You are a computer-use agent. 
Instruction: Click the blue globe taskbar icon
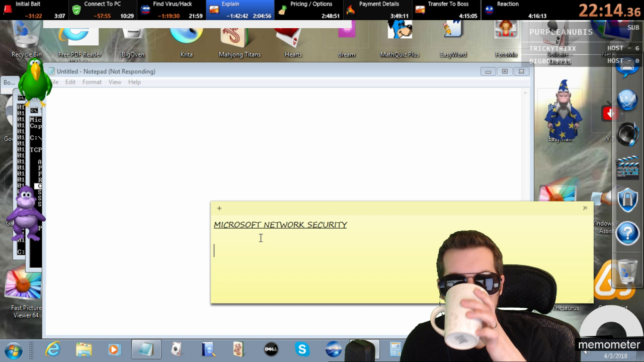coord(333,349)
